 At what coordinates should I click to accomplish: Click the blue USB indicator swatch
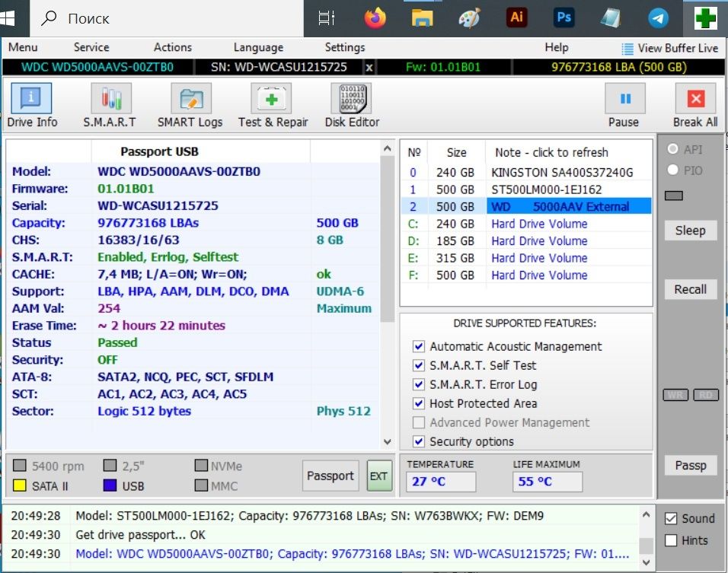[x=110, y=485]
